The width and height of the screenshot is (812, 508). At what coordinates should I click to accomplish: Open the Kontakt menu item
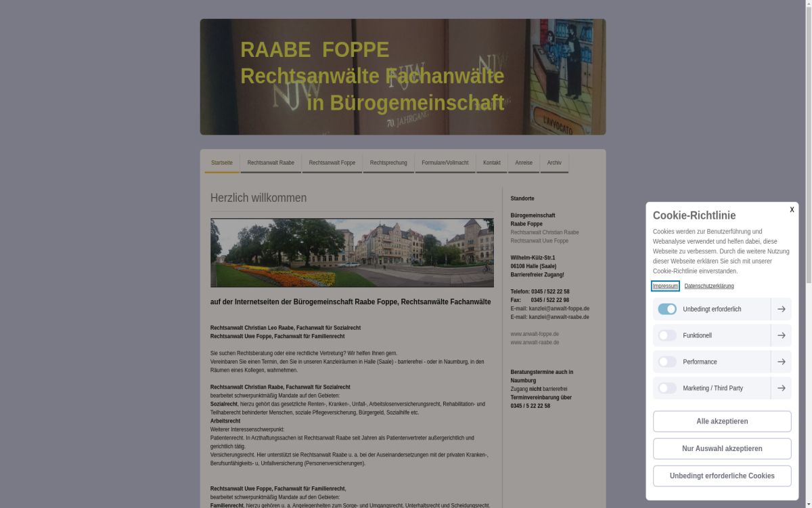click(492, 163)
